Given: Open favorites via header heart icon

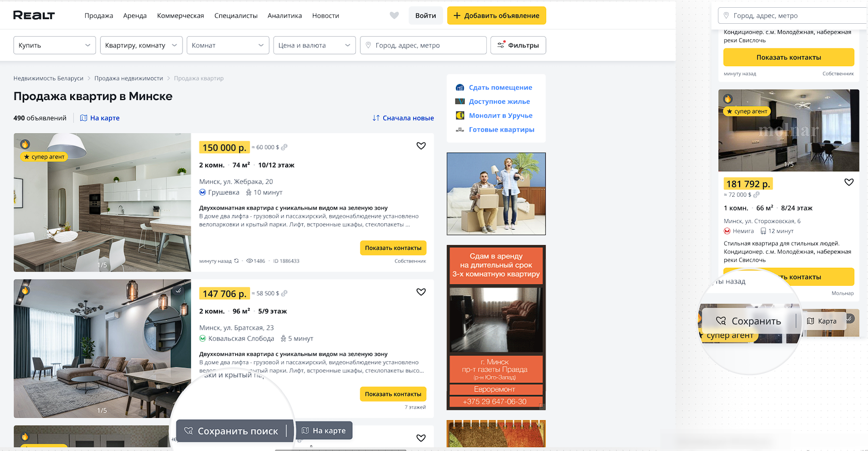Looking at the screenshot, I should click(394, 15).
